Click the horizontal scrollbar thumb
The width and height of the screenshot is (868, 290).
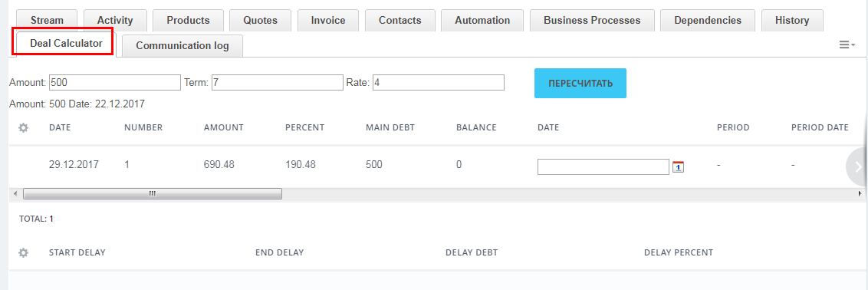pos(153,193)
